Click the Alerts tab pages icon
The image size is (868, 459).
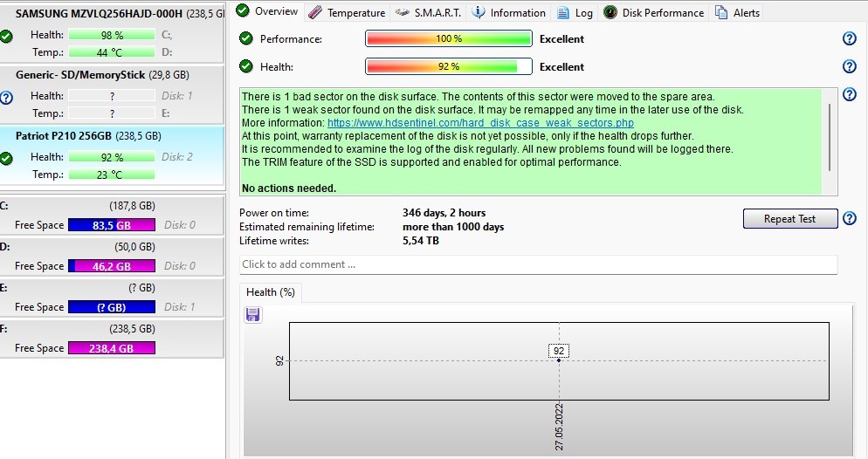pos(721,12)
